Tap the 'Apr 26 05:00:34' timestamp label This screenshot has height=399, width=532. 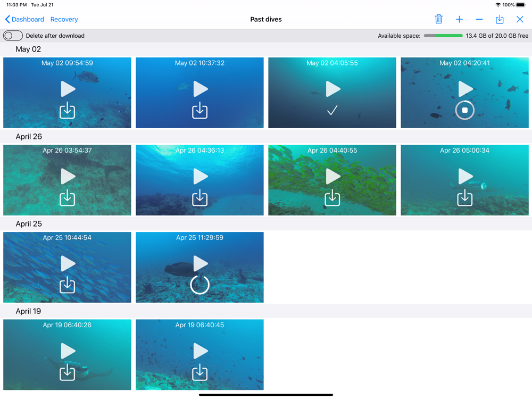tap(464, 151)
